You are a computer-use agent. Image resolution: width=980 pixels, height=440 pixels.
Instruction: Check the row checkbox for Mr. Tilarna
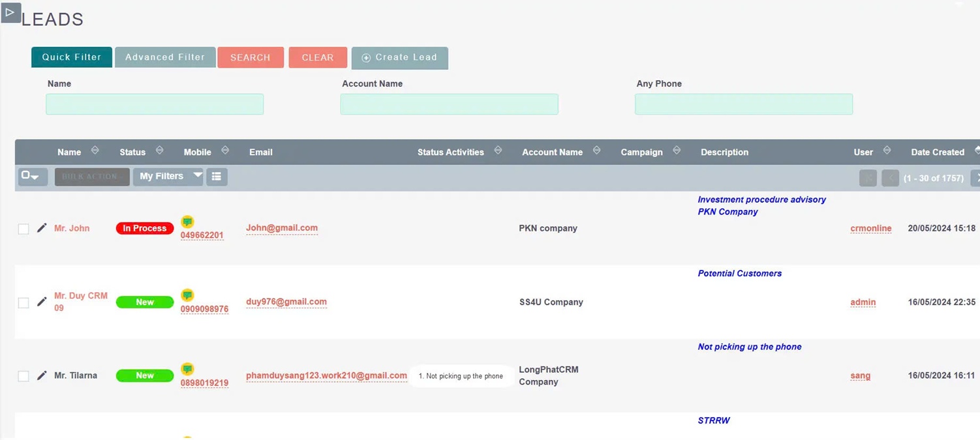click(x=23, y=376)
